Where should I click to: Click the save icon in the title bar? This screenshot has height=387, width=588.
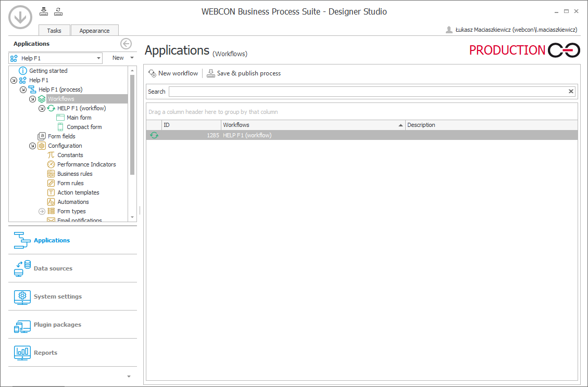(44, 11)
